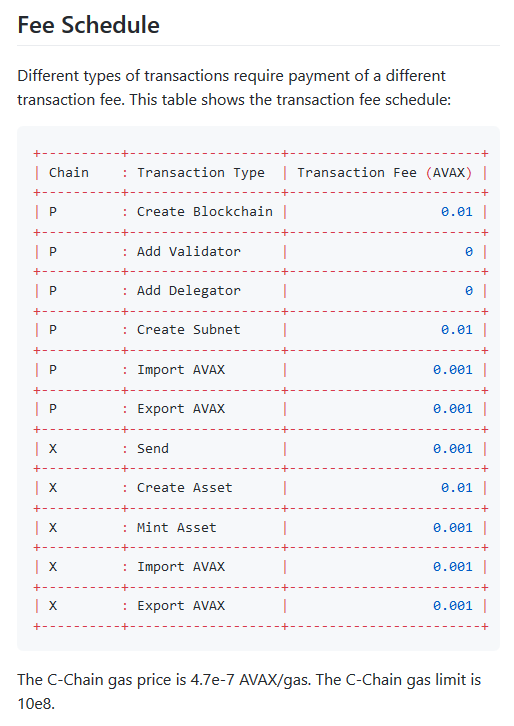Click 'Import AVAX' in the X chain row
This screenshot has width=514, height=726.
[181, 567]
